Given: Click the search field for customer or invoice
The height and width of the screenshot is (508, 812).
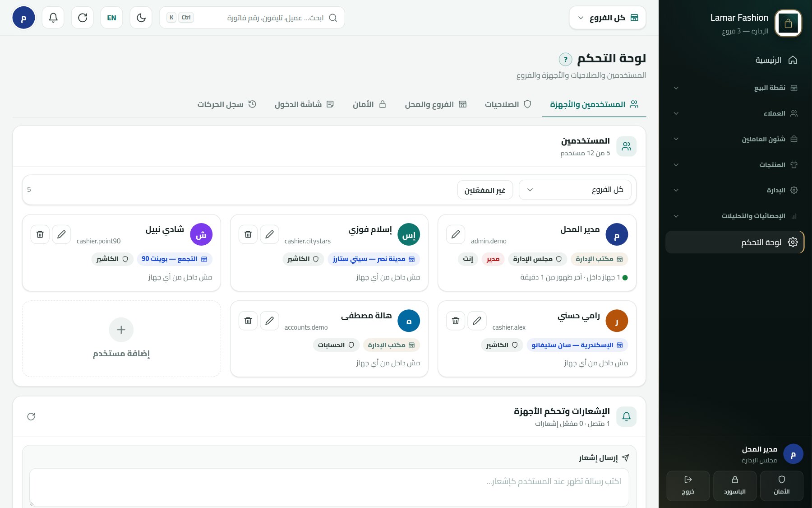Looking at the screenshot, I should tap(252, 18).
